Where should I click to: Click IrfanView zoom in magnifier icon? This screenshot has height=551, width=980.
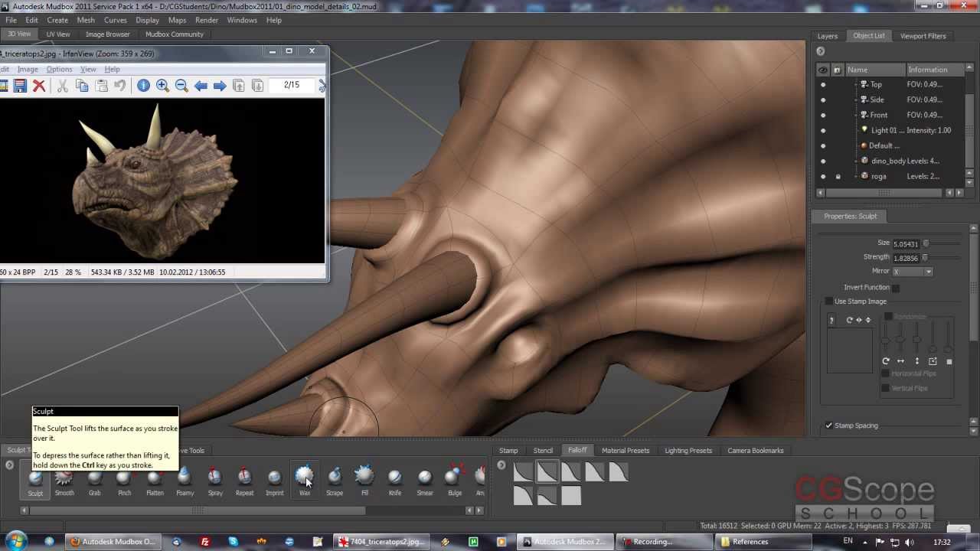point(162,86)
